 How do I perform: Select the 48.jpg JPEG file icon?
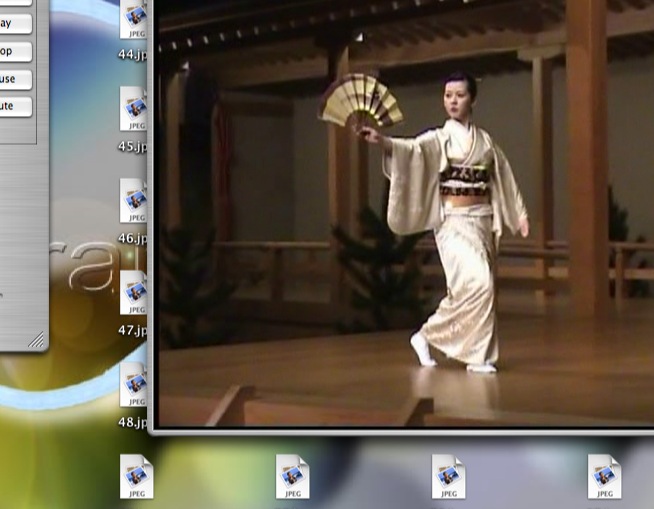point(133,385)
